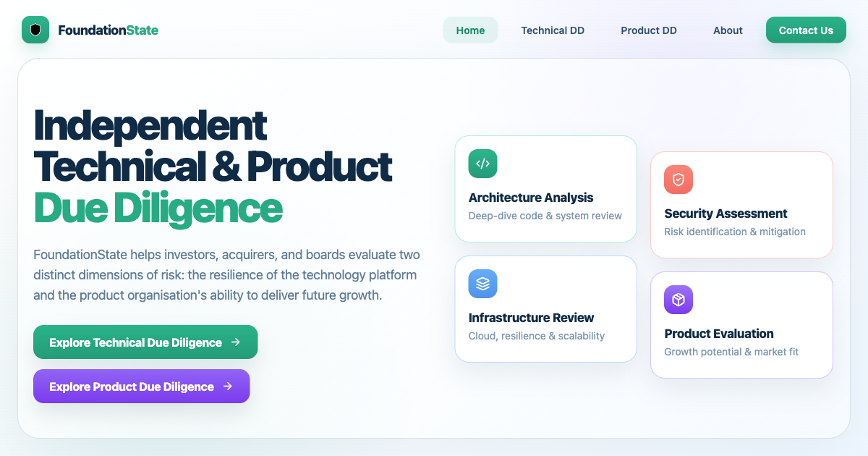
Task: Open the About nav item
Action: [728, 30]
